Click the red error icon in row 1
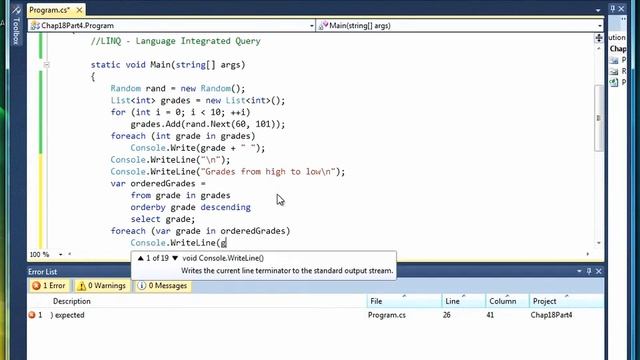640x360 pixels. click(32, 315)
